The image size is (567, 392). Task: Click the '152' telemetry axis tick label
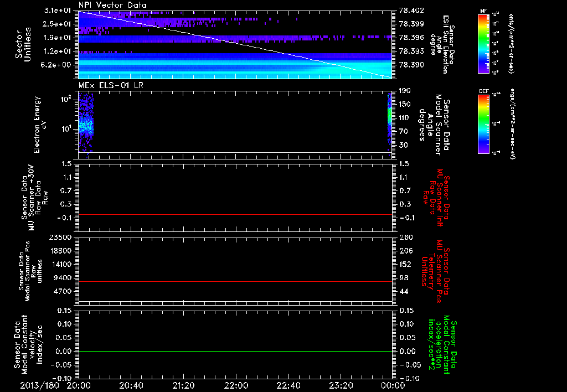[405, 264]
